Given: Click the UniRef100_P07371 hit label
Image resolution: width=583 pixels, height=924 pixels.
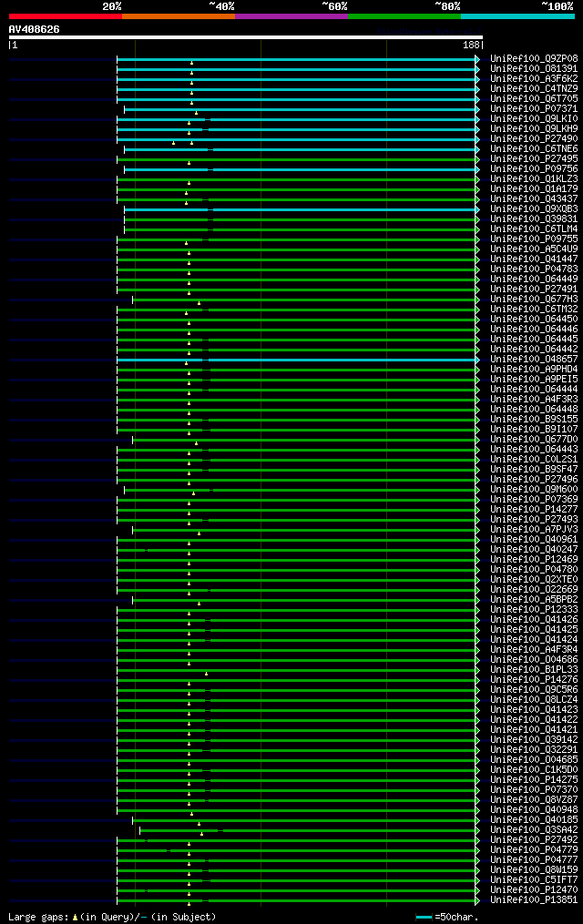Looking at the screenshot, I should (534, 108).
